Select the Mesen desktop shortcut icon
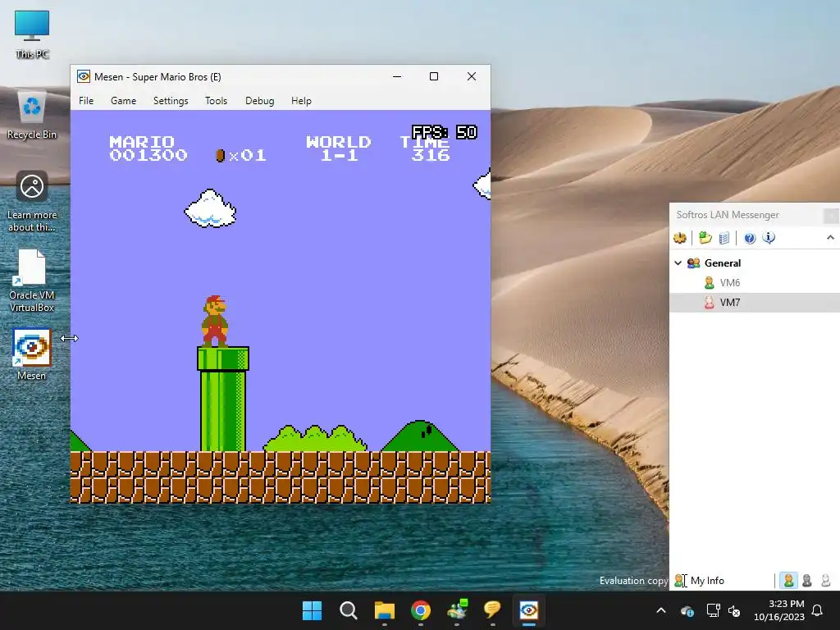 (32, 354)
